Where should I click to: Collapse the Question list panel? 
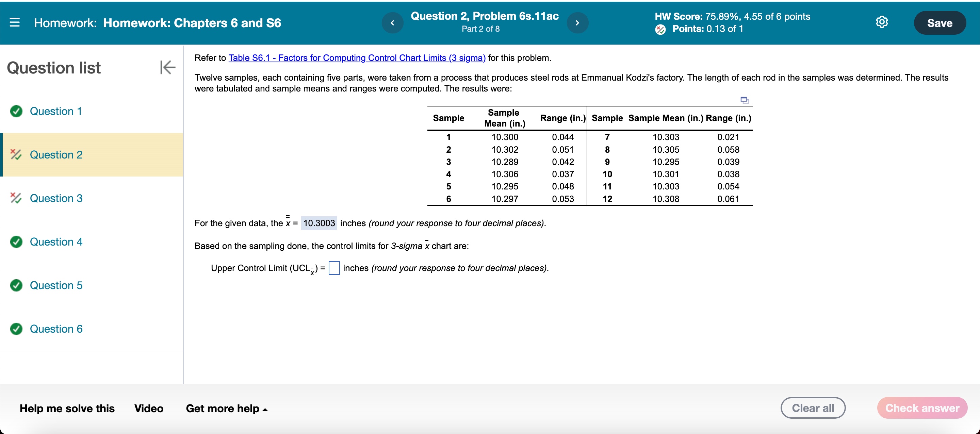coord(167,67)
